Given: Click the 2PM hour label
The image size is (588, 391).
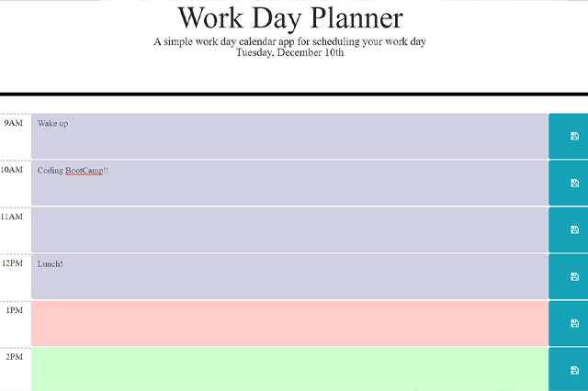Looking at the screenshot, I should 14,356.
